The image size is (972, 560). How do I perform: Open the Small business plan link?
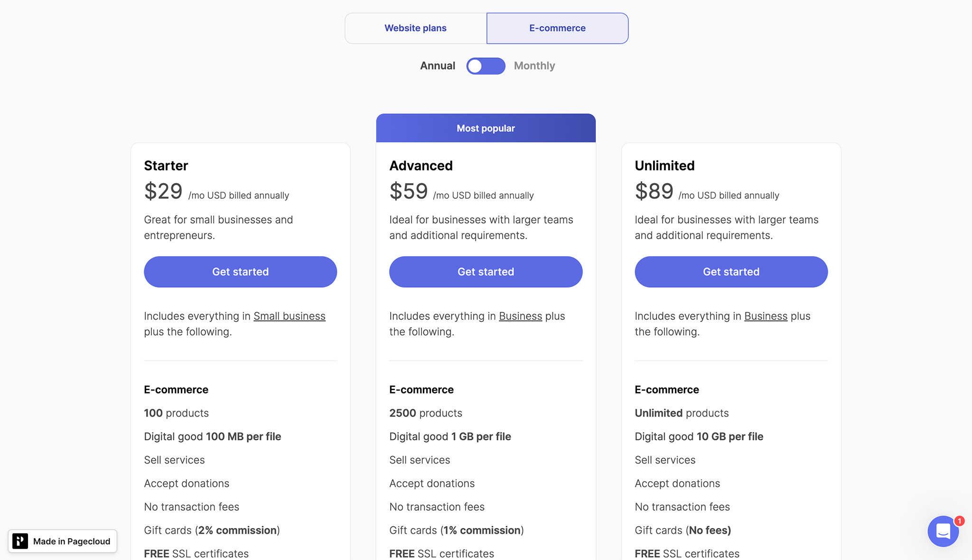(x=290, y=316)
